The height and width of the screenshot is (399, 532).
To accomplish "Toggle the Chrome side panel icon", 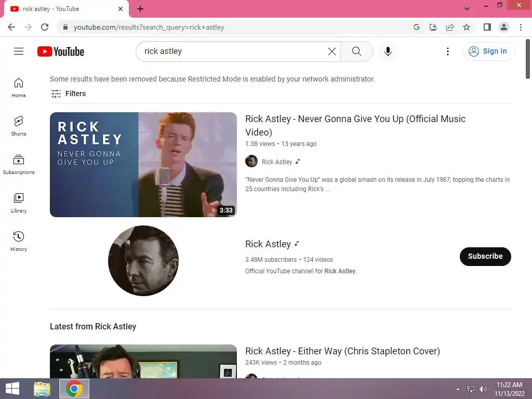I will [x=487, y=27].
